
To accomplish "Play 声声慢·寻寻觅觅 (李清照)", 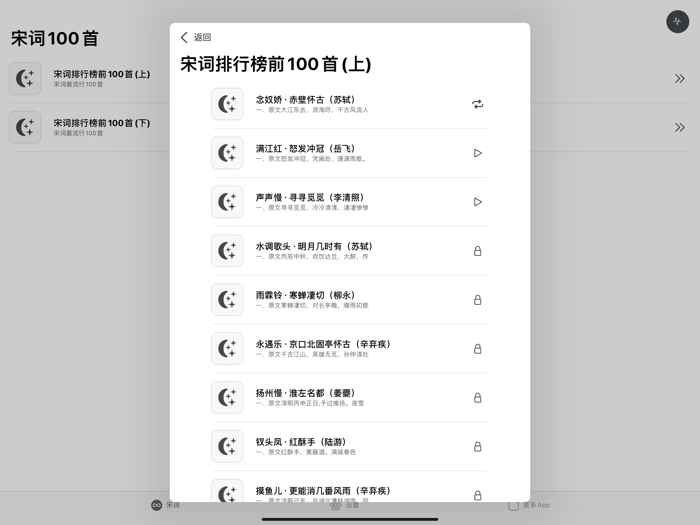I will [477, 202].
